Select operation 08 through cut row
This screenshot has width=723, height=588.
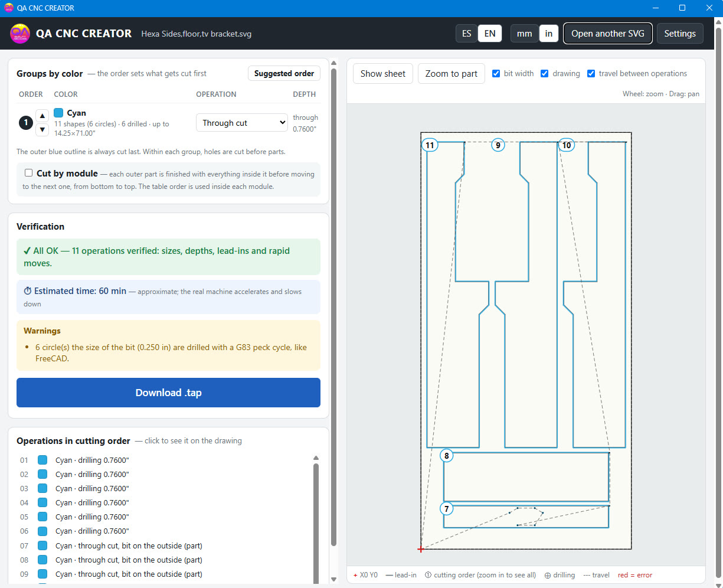[x=164, y=560]
